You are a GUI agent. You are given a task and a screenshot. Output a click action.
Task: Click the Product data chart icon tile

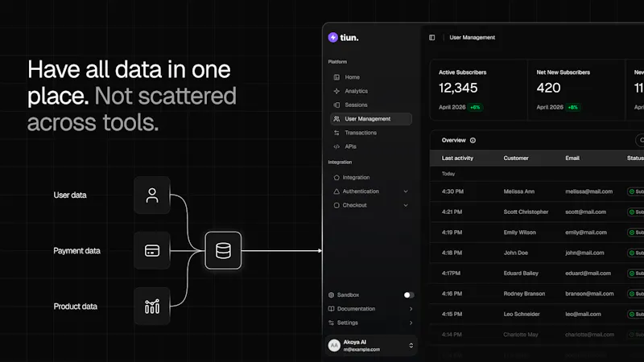pyautogui.click(x=152, y=306)
